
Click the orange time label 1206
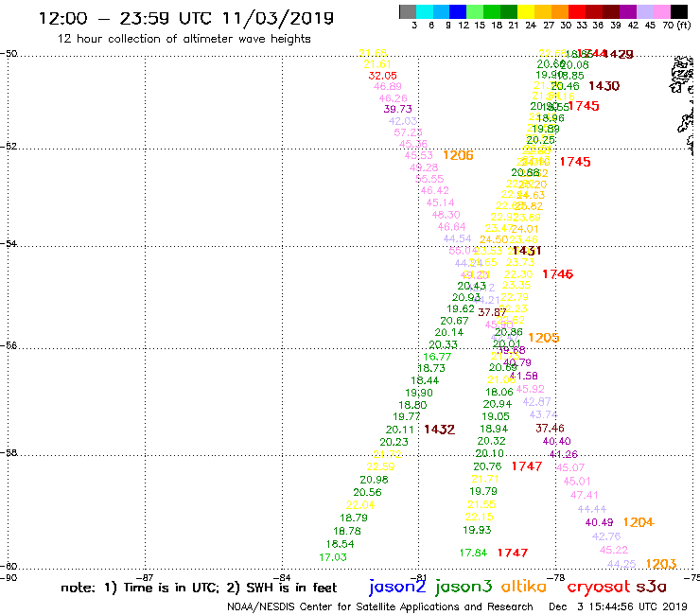click(x=458, y=155)
